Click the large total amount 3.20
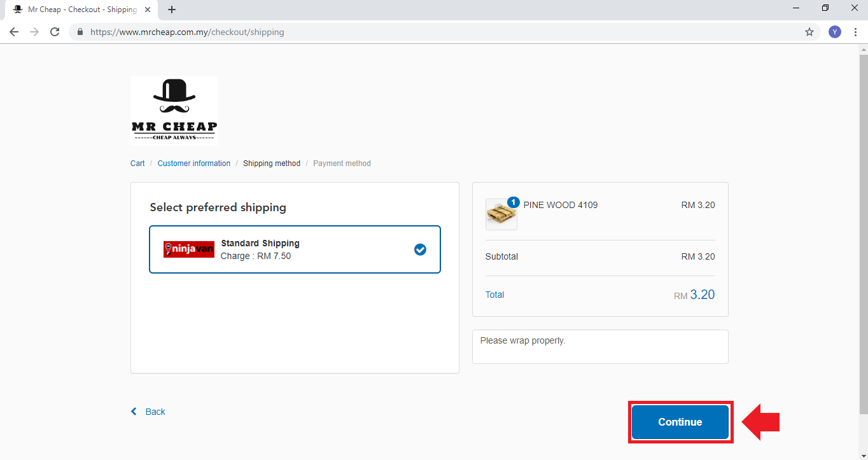 coord(703,295)
